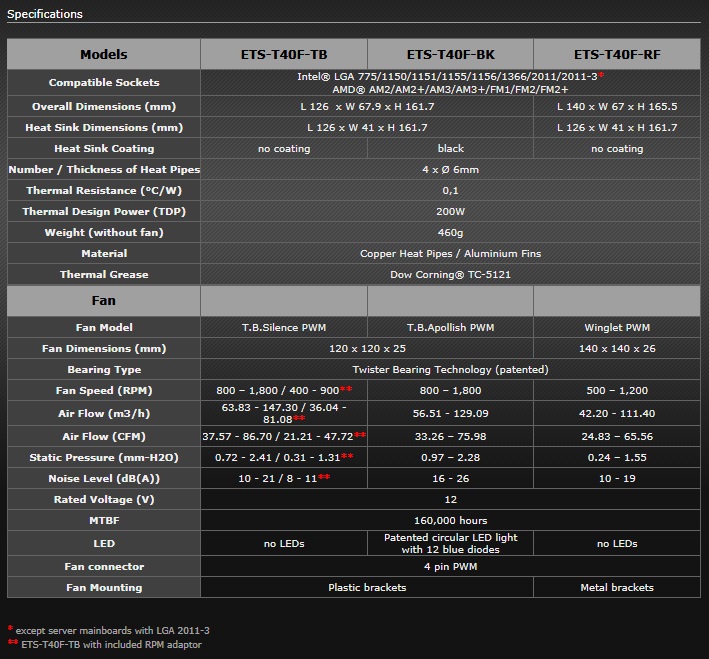The width and height of the screenshot is (709, 659).
Task: Click the 120 x 120 x 25 fan dimensions
Action: 367,348
